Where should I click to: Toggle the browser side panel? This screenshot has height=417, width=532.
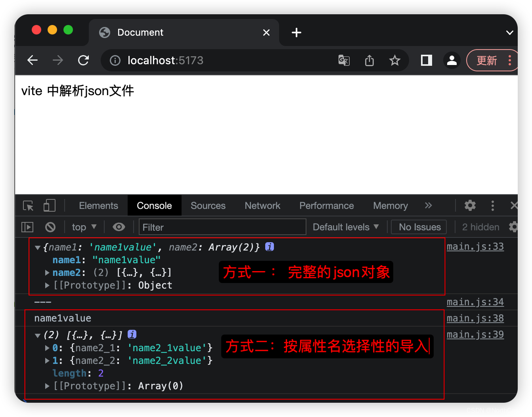click(x=427, y=60)
